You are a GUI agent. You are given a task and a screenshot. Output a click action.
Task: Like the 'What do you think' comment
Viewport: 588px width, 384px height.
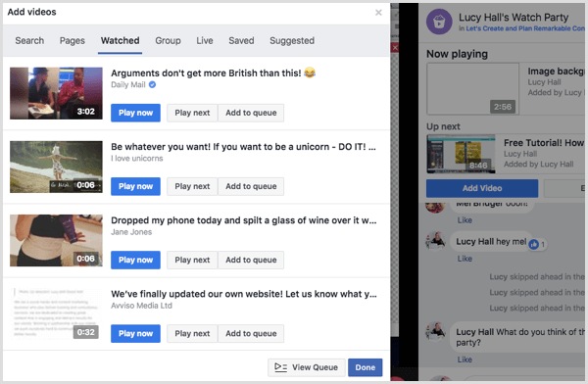(x=465, y=360)
